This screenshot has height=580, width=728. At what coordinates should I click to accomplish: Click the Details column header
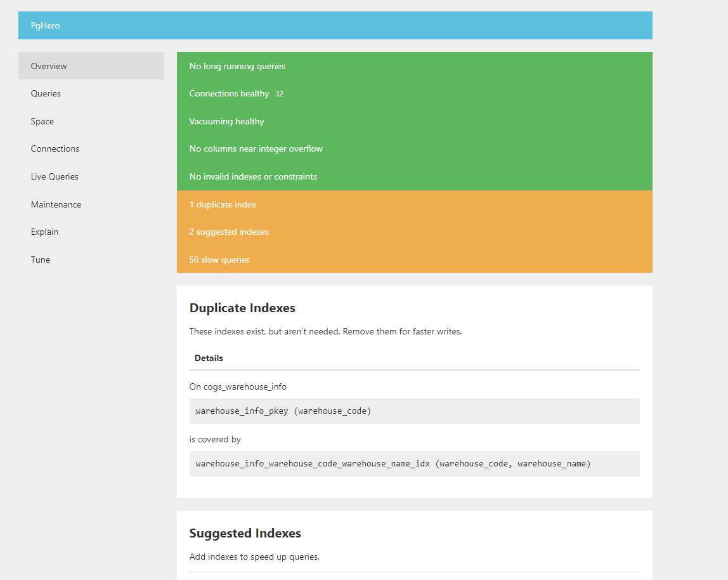pyautogui.click(x=209, y=357)
